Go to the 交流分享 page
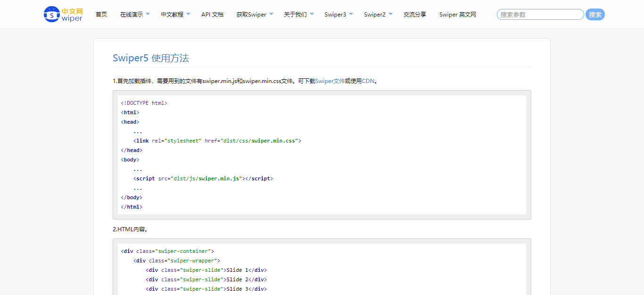The height and width of the screenshot is (295, 644). [x=415, y=15]
